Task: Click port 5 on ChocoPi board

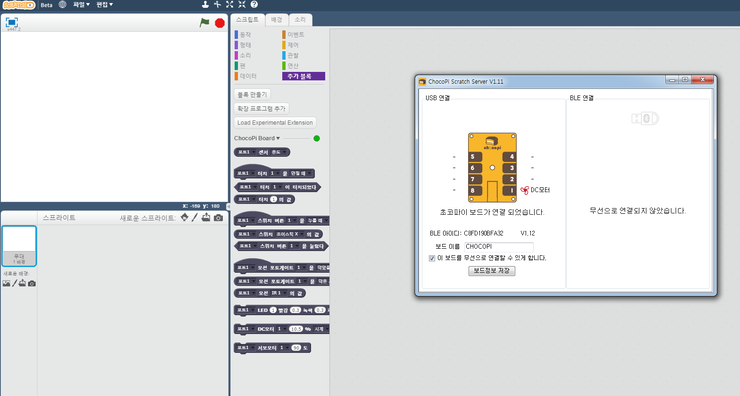Action: pos(475,157)
